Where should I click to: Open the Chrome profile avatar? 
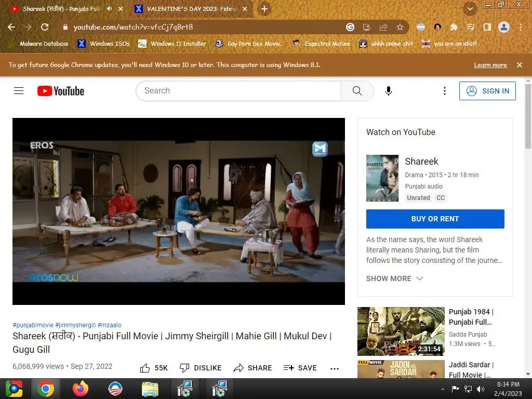pos(504,27)
